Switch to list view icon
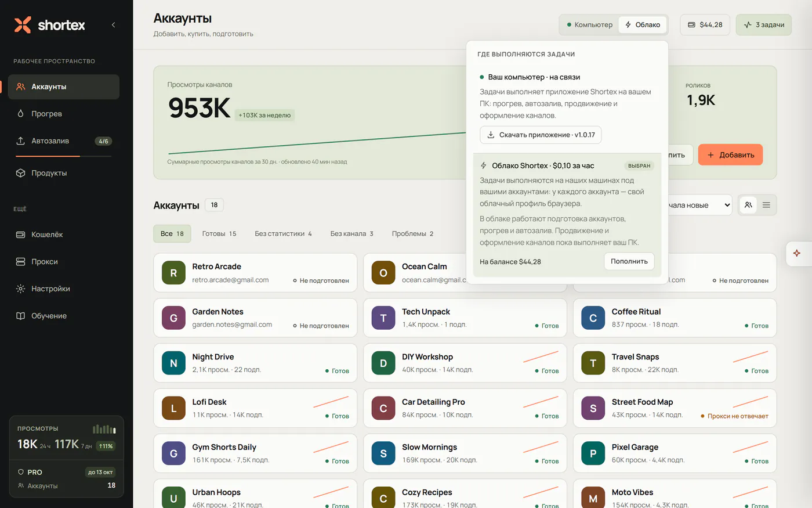The width and height of the screenshot is (812, 508). point(766,205)
